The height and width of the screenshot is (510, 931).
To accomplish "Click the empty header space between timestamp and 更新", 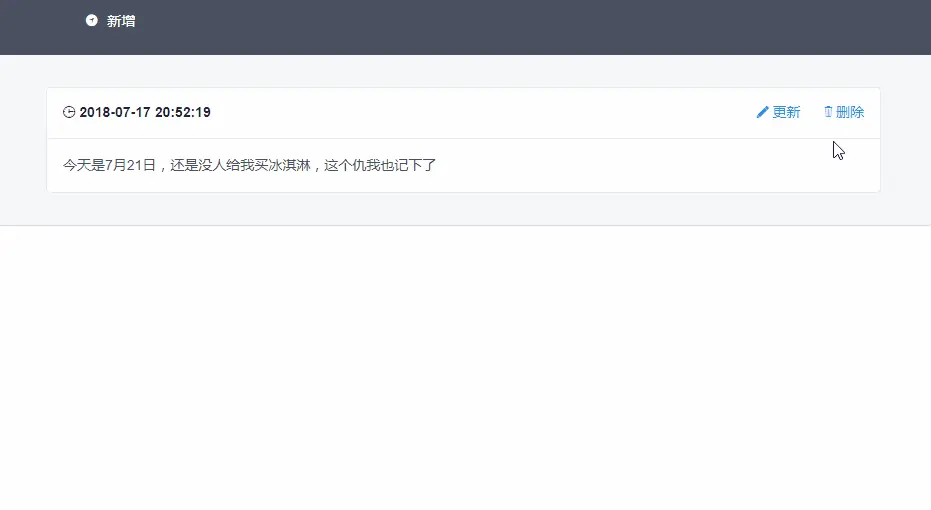I will pyautogui.click(x=481, y=112).
